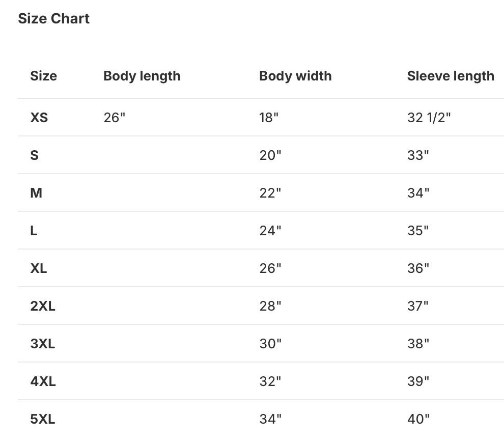Select the M size row label
The height and width of the screenshot is (442, 504).
[x=36, y=193]
